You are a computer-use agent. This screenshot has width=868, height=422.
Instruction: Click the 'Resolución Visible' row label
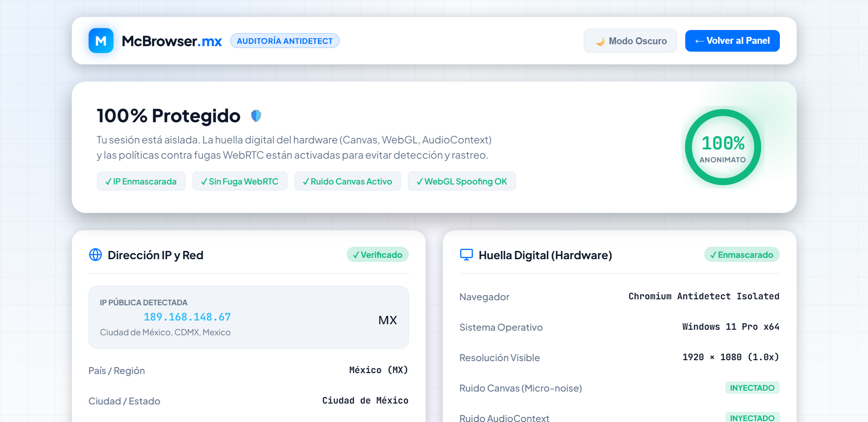500,358
